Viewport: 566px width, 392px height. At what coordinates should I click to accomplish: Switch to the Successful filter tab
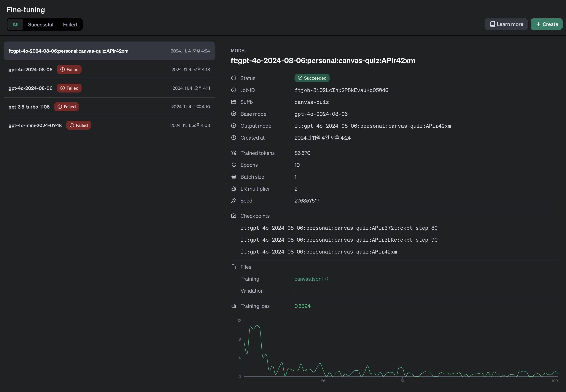click(41, 25)
